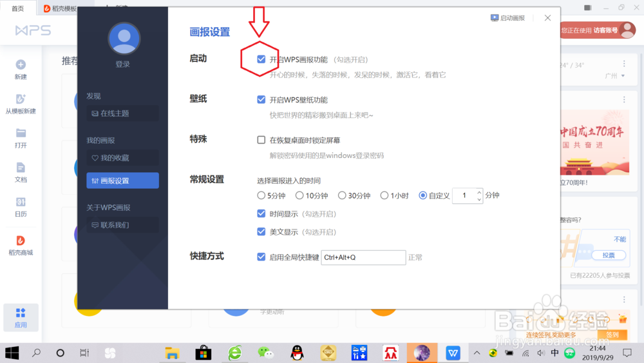
Task: Select the 1小时 radio option
Action: click(x=384, y=195)
